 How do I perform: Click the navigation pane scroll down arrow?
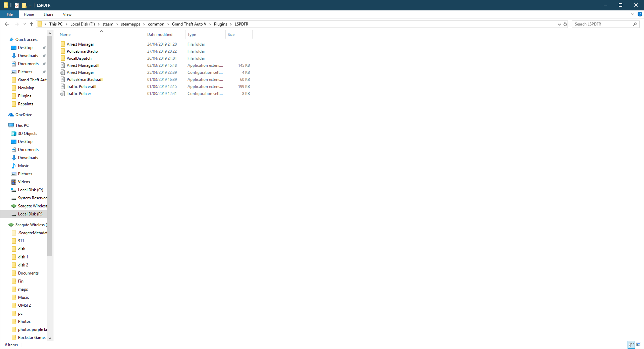tap(50, 338)
